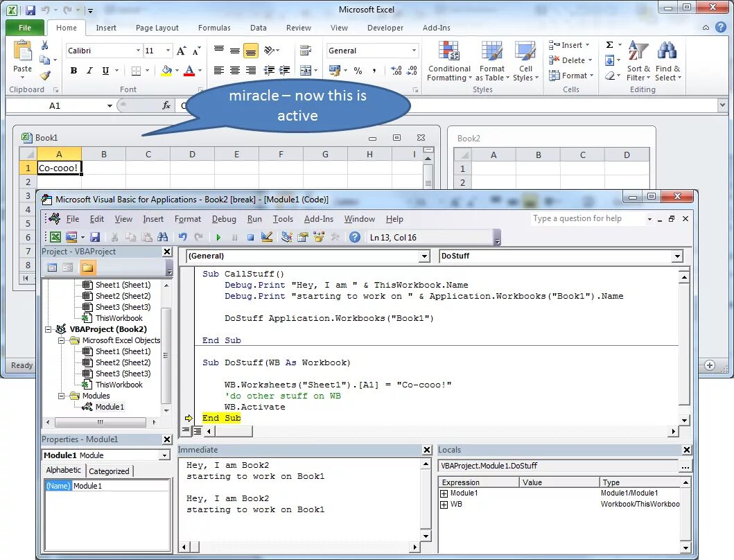Switch to the Formulas ribbon tab
This screenshot has height=560, width=734.
pos(214,28)
